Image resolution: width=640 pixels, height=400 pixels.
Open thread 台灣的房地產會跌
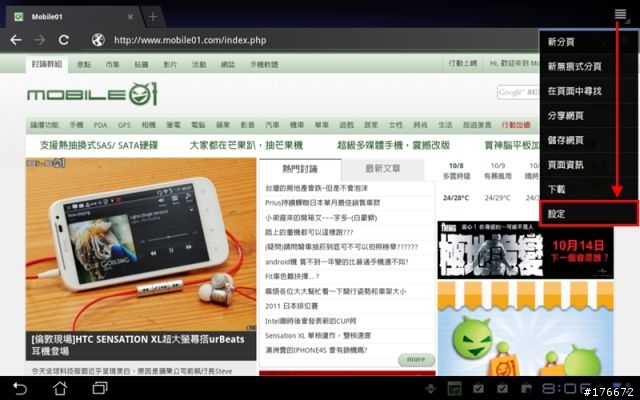[x=316, y=188]
